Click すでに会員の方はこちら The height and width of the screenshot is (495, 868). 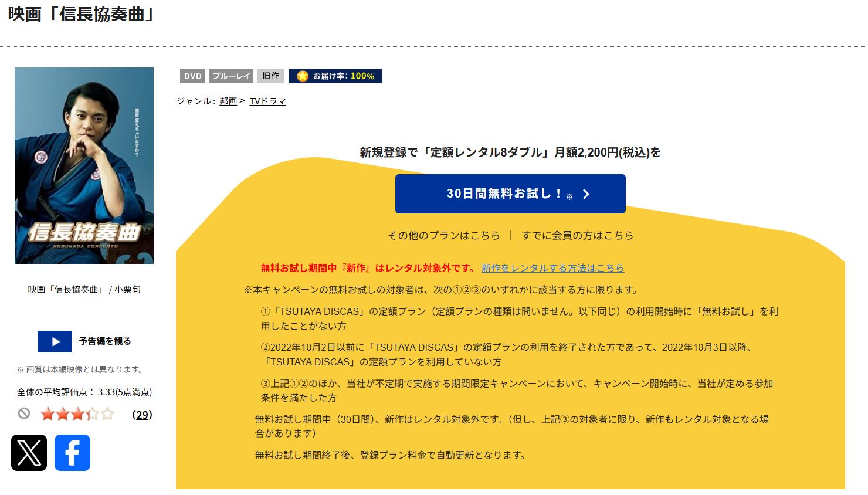577,235
